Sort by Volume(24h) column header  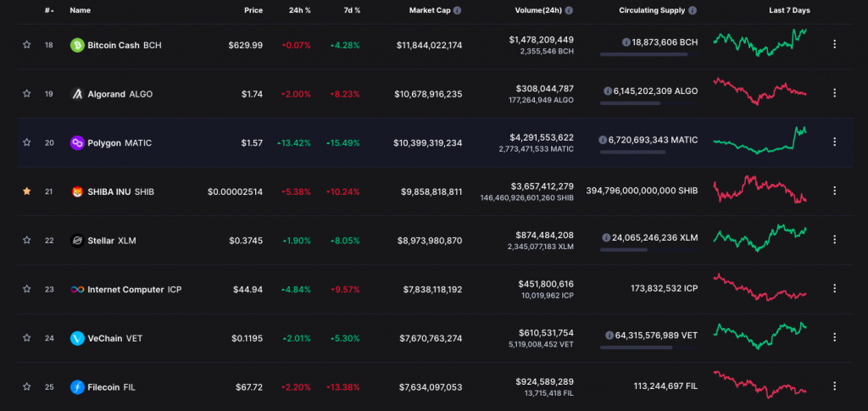click(538, 10)
